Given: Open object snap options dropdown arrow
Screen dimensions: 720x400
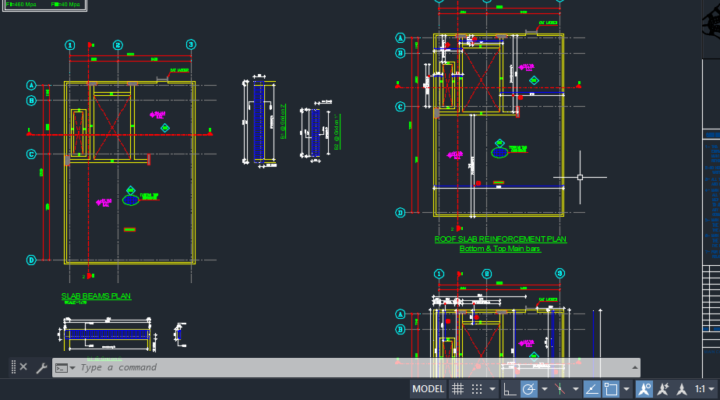Looking at the screenshot, I should point(626,389).
